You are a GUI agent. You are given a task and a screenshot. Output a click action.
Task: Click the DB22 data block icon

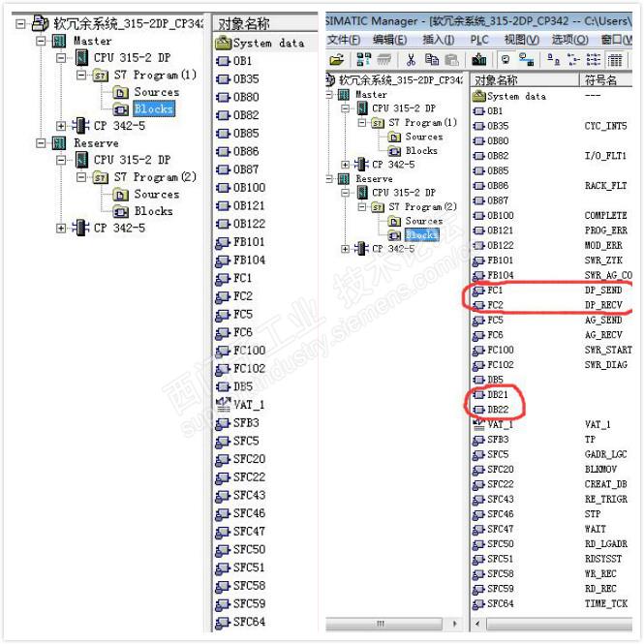(x=478, y=410)
